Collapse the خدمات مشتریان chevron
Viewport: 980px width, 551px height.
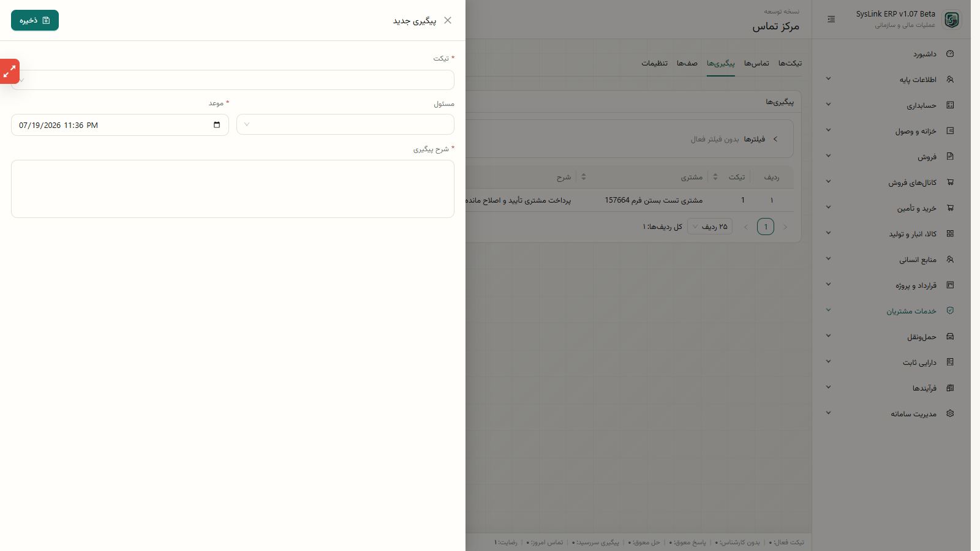828,310
